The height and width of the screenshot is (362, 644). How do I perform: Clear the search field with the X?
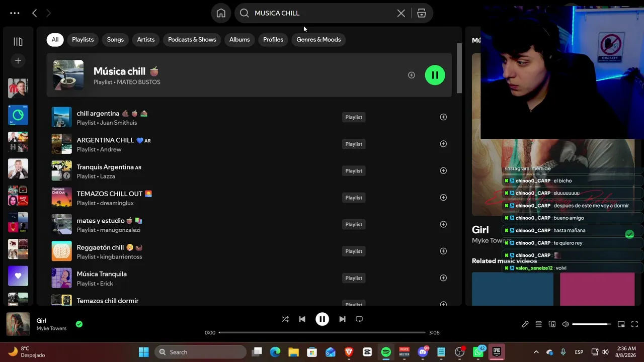pyautogui.click(x=401, y=13)
